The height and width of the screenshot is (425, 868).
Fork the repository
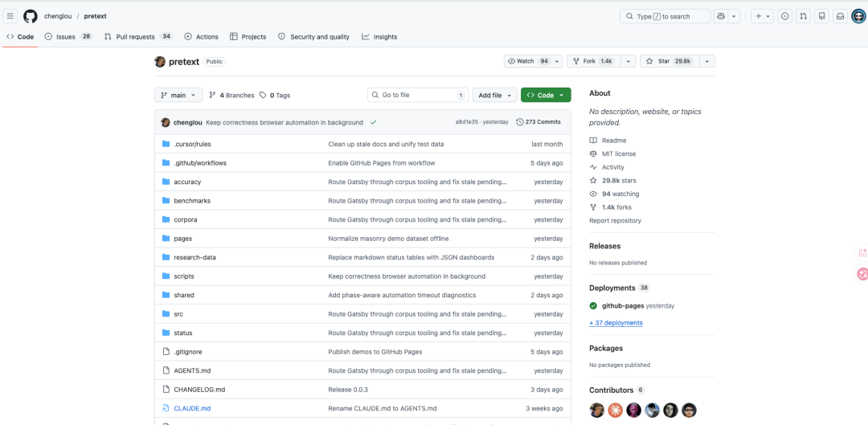[593, 61]
